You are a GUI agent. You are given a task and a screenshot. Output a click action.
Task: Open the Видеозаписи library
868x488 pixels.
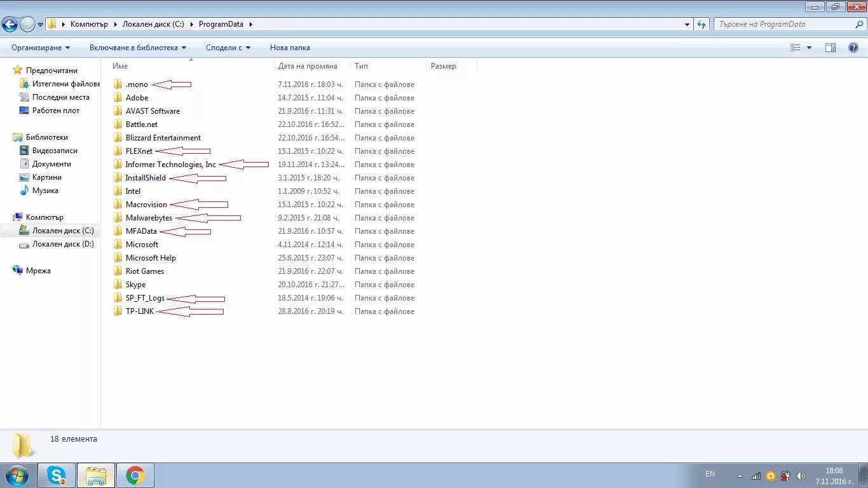pos(55,151)
